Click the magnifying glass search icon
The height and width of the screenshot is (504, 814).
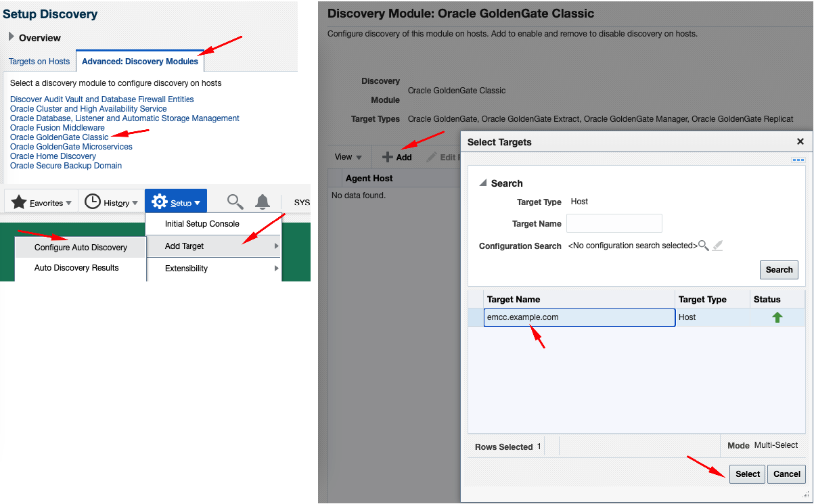[x=235, y=202]
